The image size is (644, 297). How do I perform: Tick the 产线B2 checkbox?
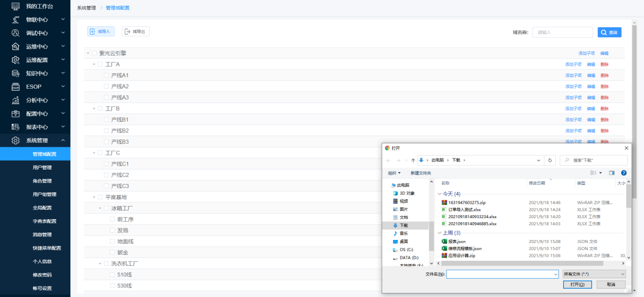coord(106,131)
